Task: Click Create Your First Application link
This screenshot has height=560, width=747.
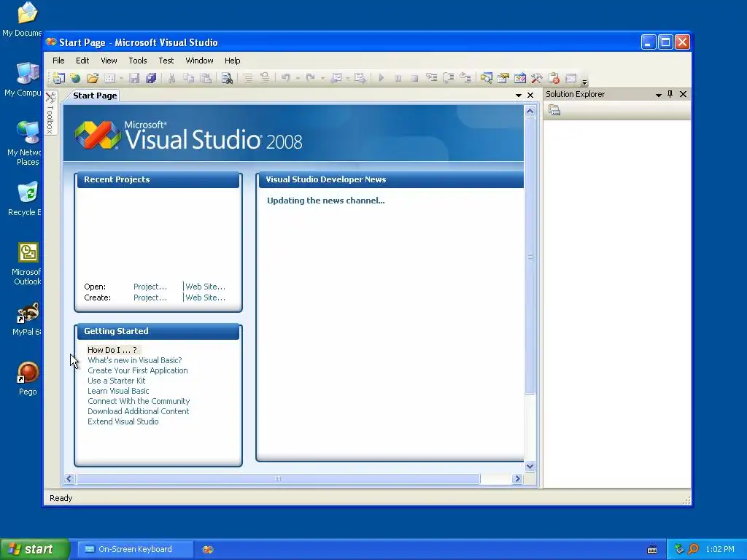Action: click(x=138, y=370)
